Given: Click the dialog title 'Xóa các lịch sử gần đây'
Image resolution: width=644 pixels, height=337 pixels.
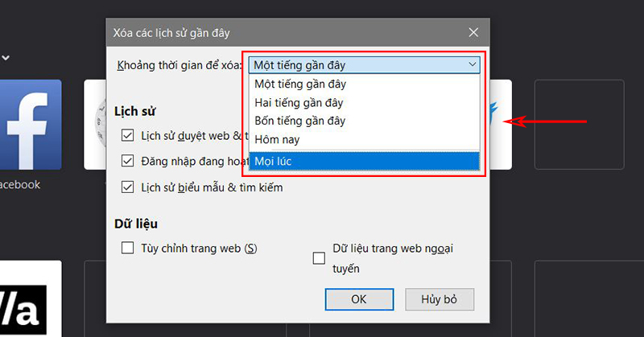Looking at the screenshot, I should pos(171,33).
